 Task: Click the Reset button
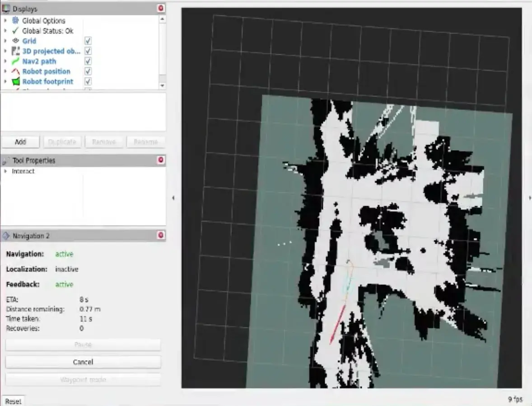(x=13, y=401)
